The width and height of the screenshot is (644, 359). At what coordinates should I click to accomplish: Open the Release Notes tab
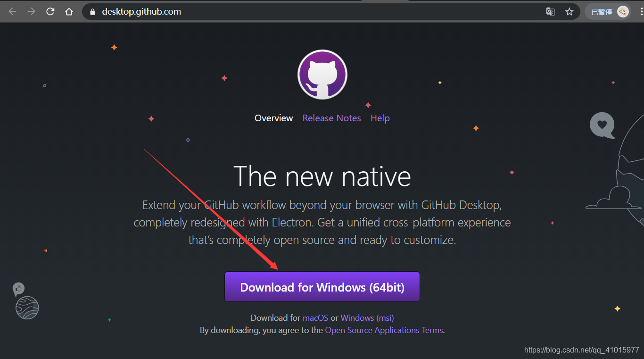point(332,118)
